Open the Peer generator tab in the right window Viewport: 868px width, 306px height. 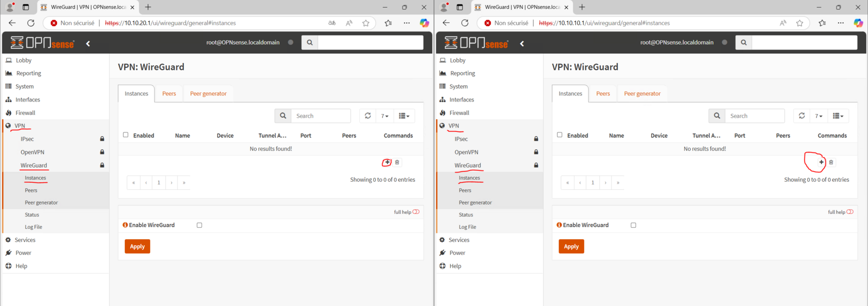(642, 94)
